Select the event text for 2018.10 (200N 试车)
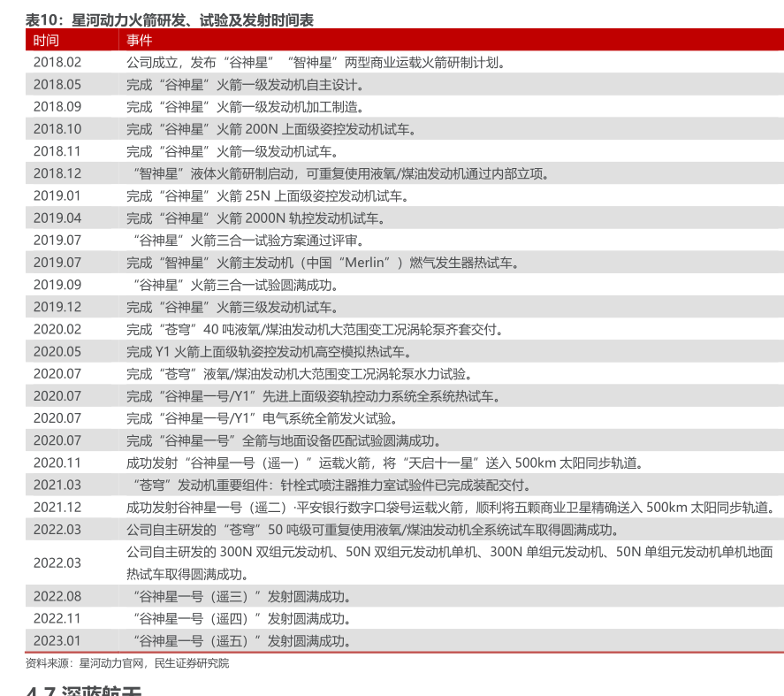Screen dimensions: 784x696 click(270, 129)
